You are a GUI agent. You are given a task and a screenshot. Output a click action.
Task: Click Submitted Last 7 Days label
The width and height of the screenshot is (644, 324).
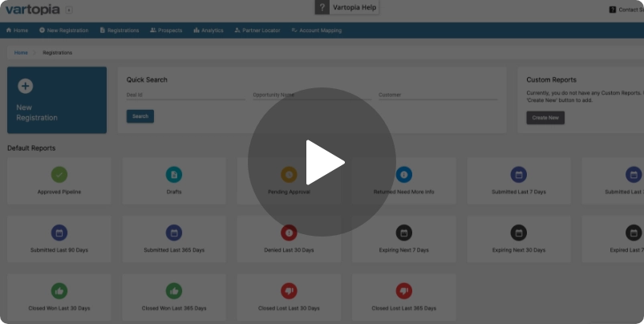(519, 192)
